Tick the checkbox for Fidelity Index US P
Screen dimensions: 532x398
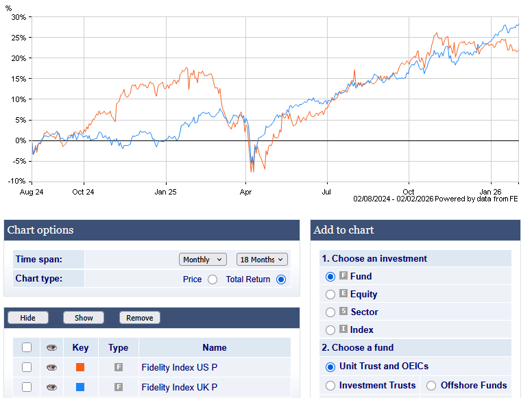[x=27, y=367]
